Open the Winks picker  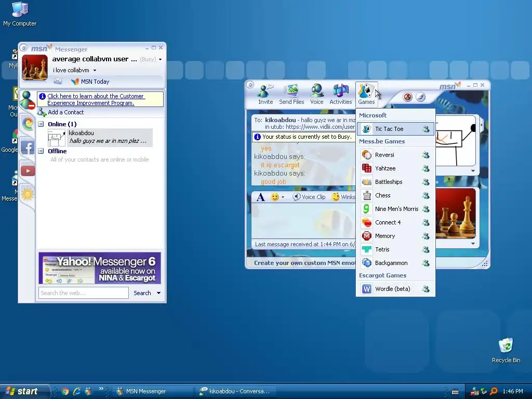tap(343, 197)
